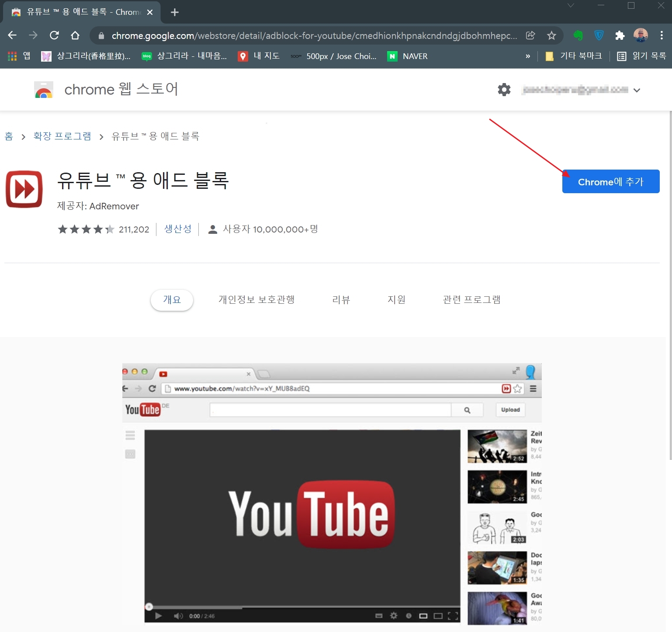Open the Chrome profile avatar
This screenshot has width=672, height=632.
tap(641, 35)
